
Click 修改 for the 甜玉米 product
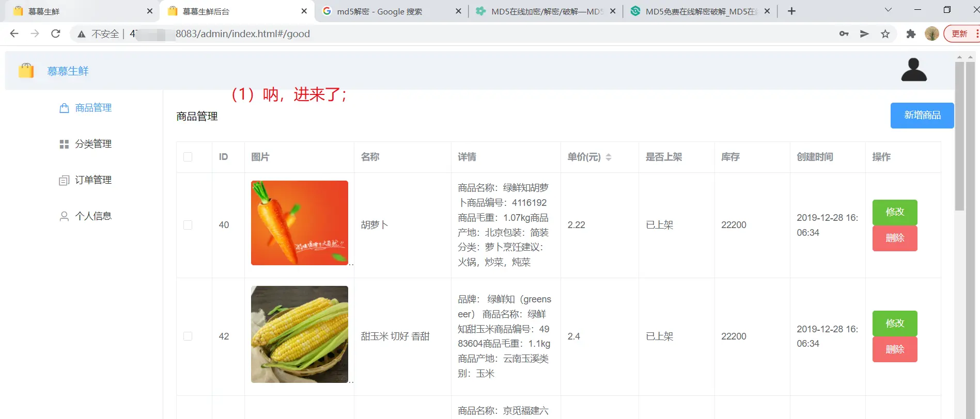tap(895, 324)
